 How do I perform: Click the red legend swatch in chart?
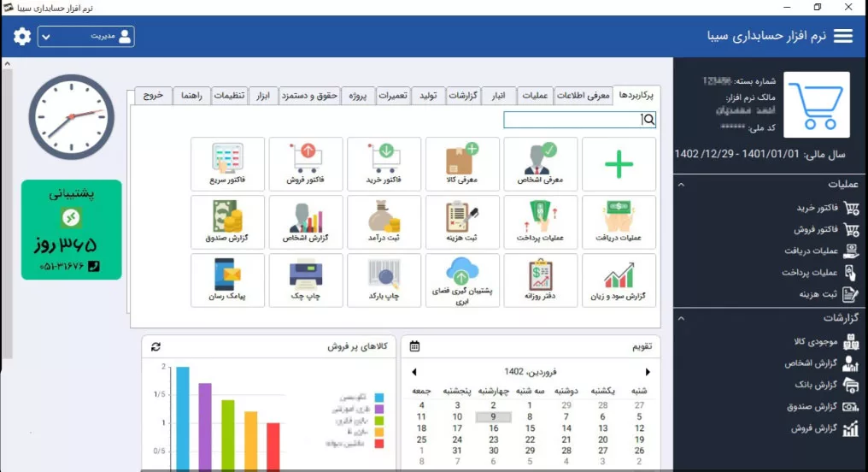[379, 444]
